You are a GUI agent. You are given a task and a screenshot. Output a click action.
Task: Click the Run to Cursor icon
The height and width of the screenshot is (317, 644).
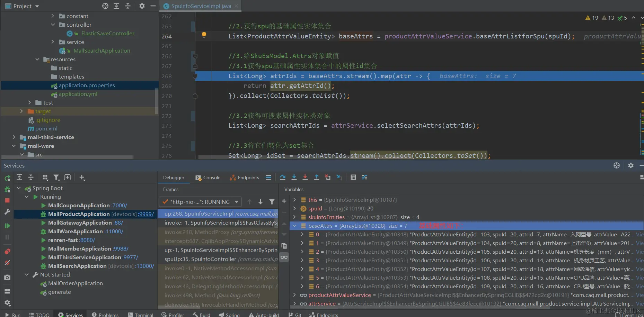(339, 177)
